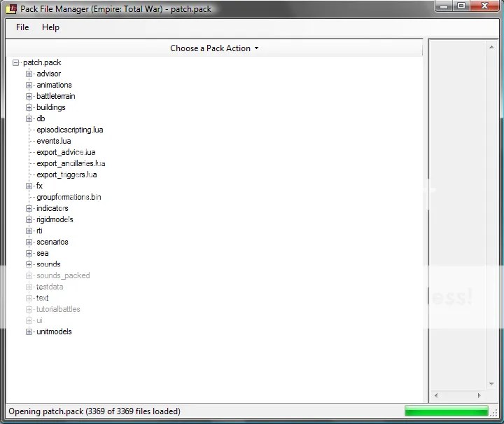The width and height of the screenshot is (504, 424).
Task: Click the status text 'Opening patch.pack (3369 of 3369 files loaded)'
Action: tap(94, 411)
